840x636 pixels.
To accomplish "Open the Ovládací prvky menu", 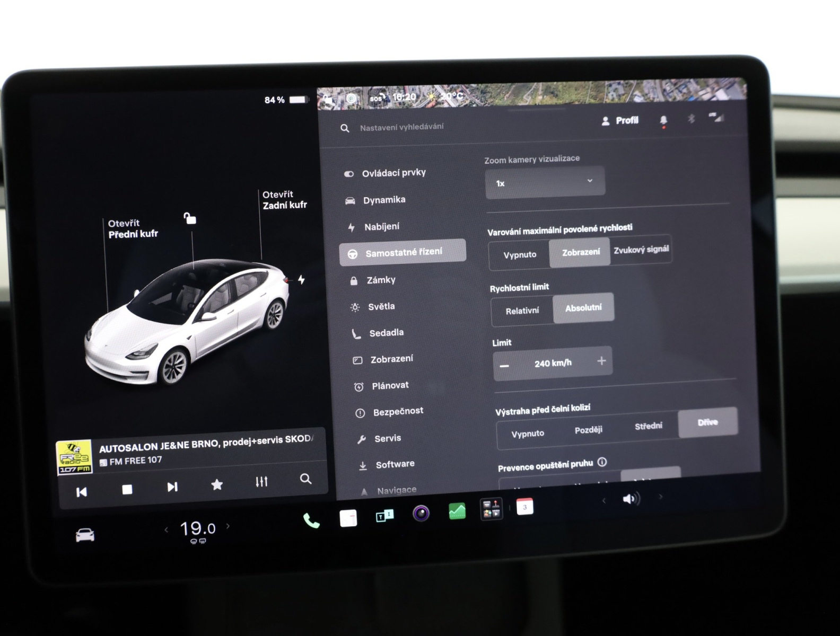I will pos(386,173).
